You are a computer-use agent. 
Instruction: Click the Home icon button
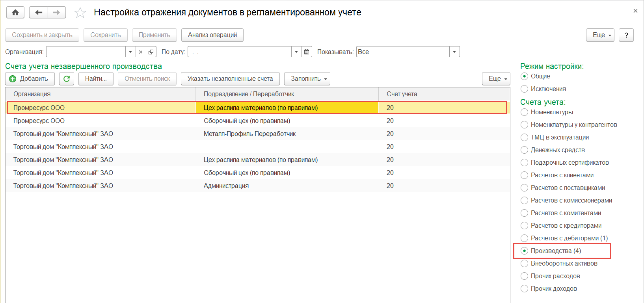pos(15,13)
